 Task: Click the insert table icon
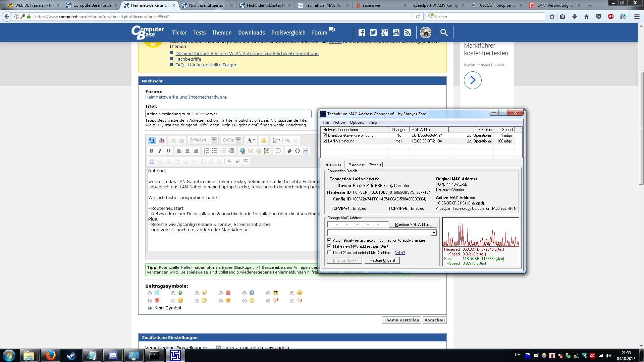(x=152, y=161)
